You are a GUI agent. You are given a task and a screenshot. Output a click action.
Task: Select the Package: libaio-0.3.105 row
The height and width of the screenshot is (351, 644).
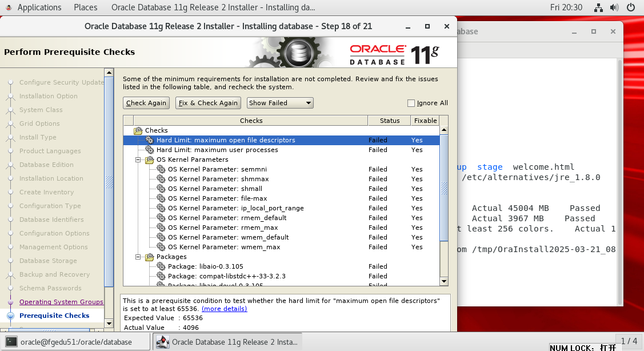coord(281,266)
